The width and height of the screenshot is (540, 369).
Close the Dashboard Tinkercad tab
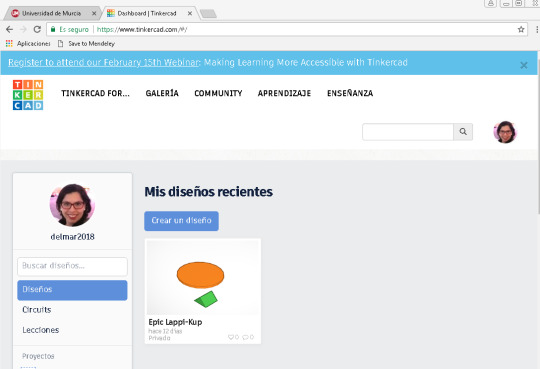[x=190, y=13]
